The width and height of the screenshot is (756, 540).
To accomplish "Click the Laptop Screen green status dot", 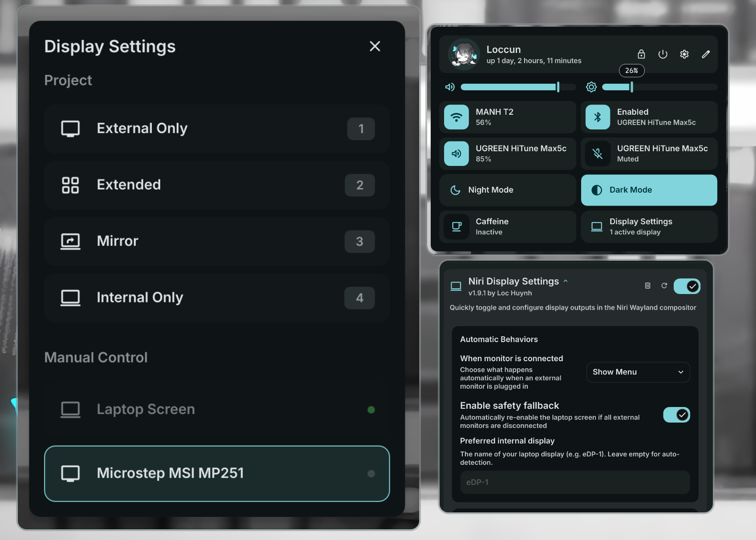I will click(x=371, y=410).
